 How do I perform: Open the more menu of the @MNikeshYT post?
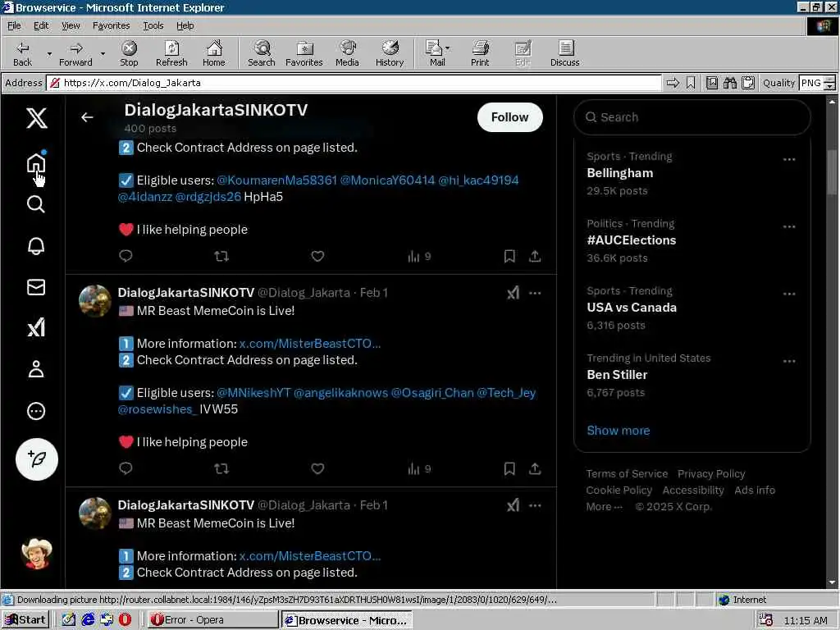[535, 293]
